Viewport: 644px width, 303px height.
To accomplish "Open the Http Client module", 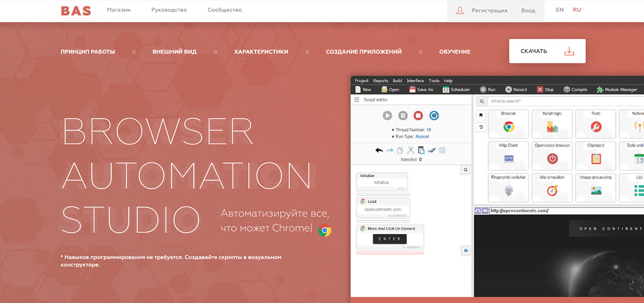I will (508, 155).
